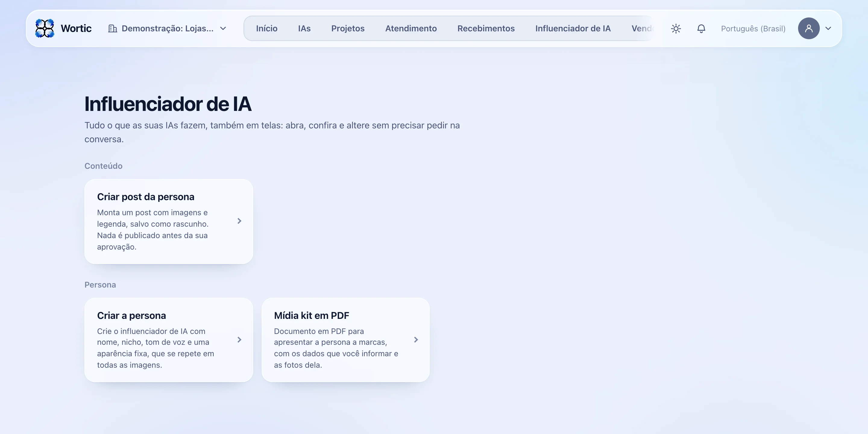Screen dimensions: 868x434
Task: Click the partially hidden Vend tab
Action: 642,28
